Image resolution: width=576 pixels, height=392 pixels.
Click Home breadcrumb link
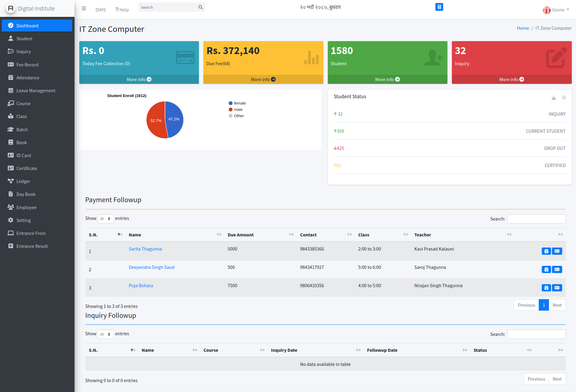[523, 28]
